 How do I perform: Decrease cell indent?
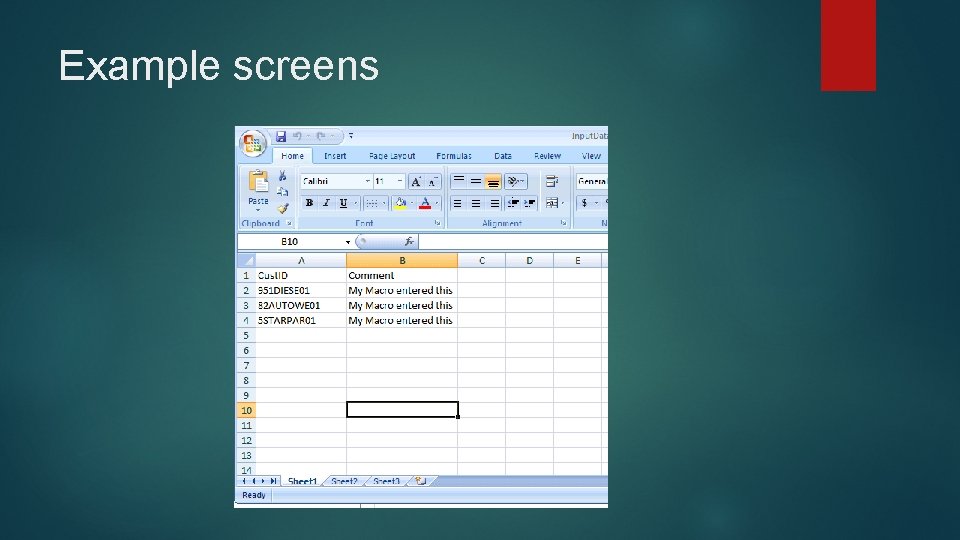click(513, 203)
